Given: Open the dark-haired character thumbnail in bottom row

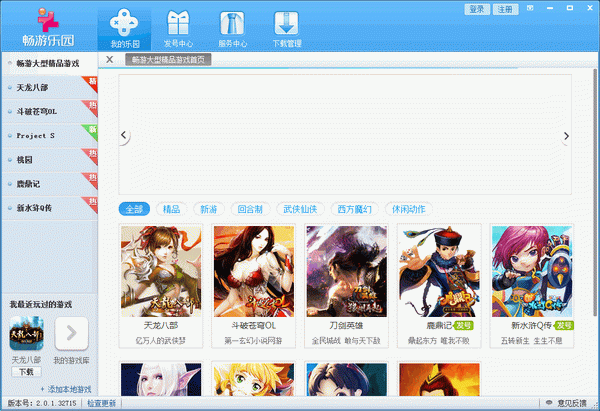Looking at the screenshot, I should click(x=346, y=379).
